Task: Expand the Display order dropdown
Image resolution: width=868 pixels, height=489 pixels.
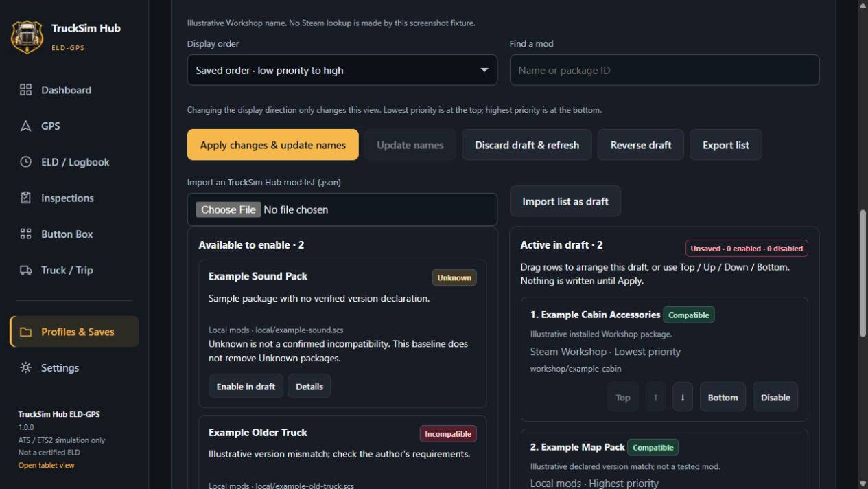Action: 342,70
